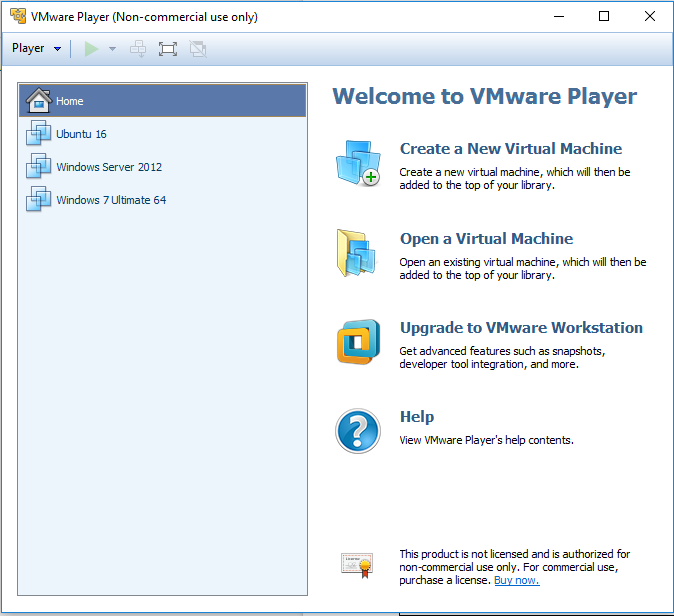Click Send Ctrl+Alt+Del toolbar icon
Viewport: 674px width, 616px height.
pyautogui.click(x=138, y=49)
